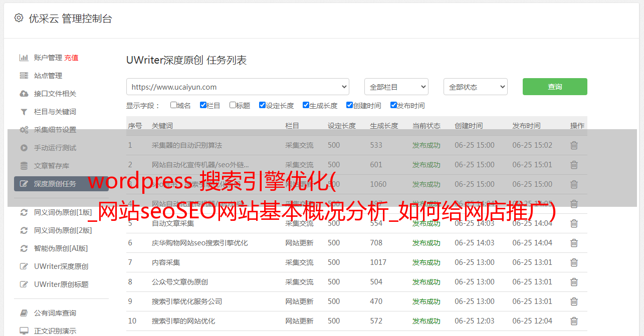
Task: Go to 公有词库查询 menu item
Action: coord(55,313)
